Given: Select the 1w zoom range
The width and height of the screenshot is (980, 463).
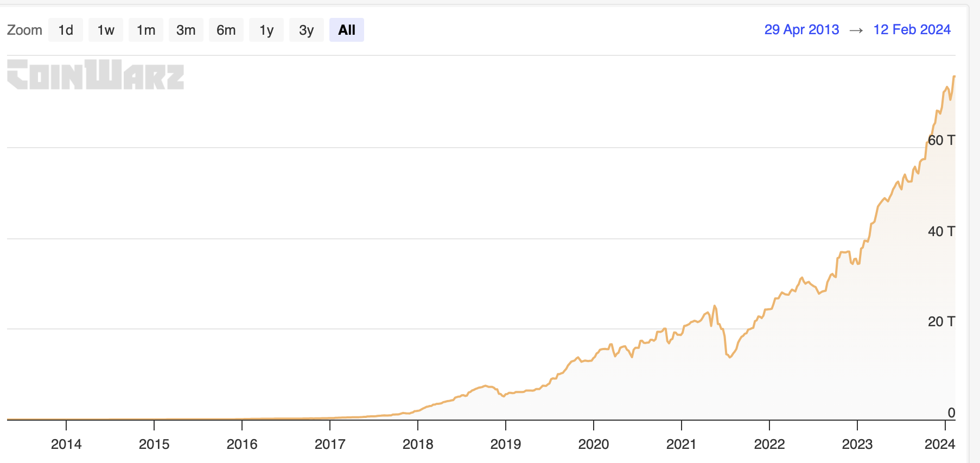Looking at the screenshot, I should tap(106, 30).
